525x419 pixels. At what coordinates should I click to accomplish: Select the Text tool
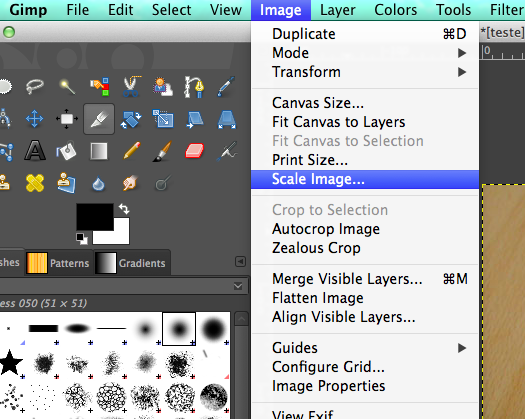tap(35, 151)
